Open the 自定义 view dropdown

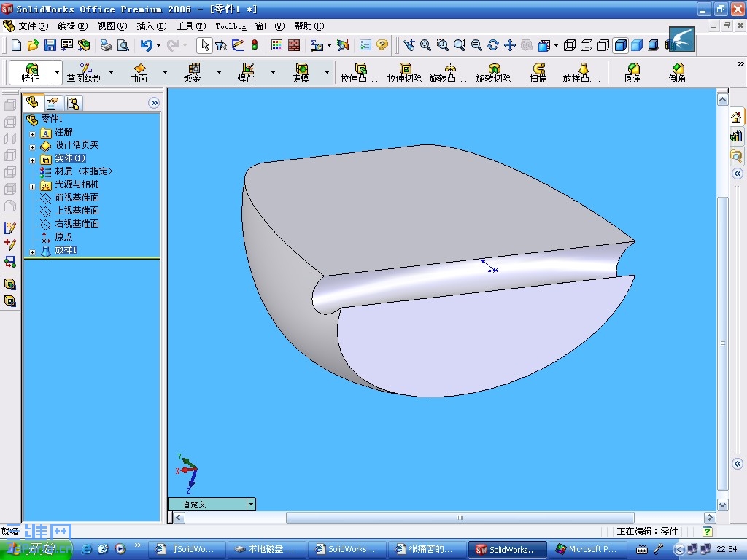point(251,505)
